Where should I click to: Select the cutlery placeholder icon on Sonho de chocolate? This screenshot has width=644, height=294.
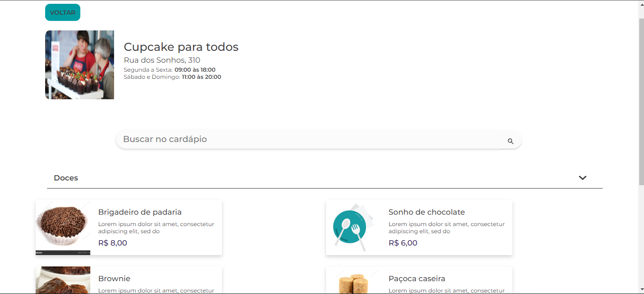(x=351, y=227)
